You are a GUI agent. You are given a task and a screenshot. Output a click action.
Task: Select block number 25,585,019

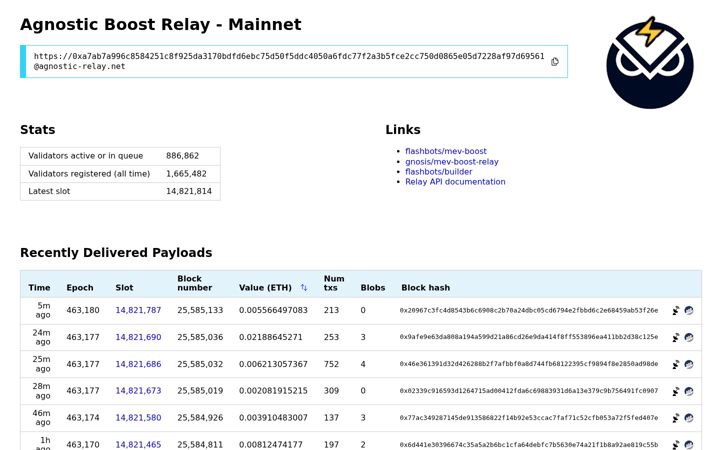(200, 391)
